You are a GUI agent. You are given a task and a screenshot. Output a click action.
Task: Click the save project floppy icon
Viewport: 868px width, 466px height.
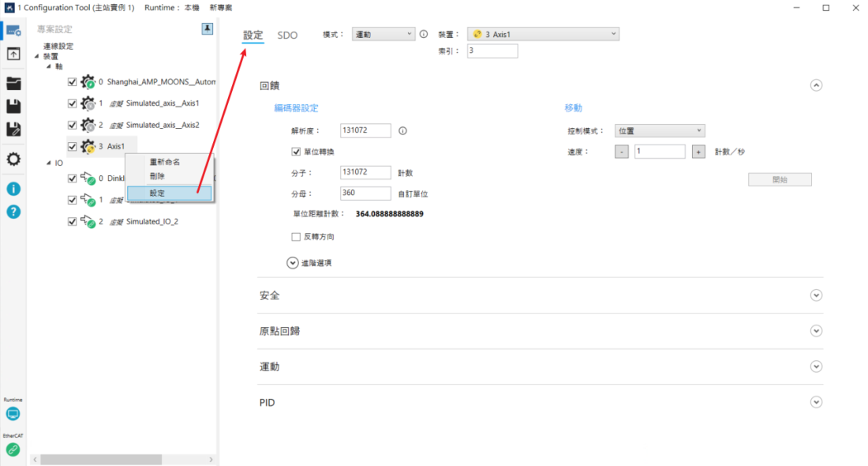pos(13,107)
